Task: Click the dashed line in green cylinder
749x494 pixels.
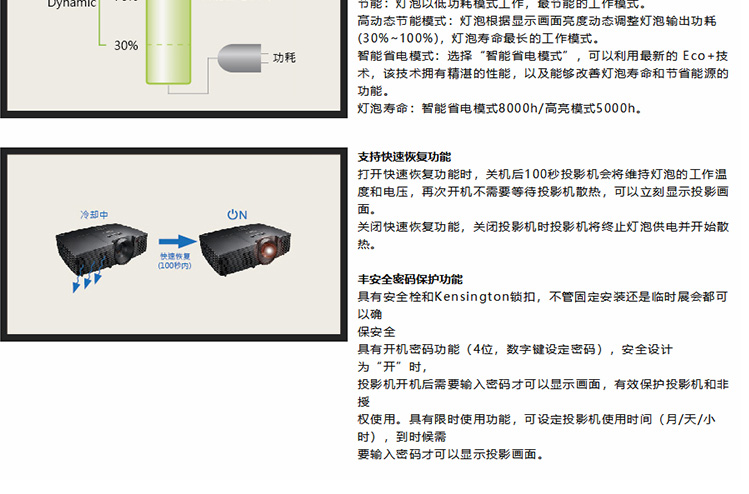Action: click(168, 45)
